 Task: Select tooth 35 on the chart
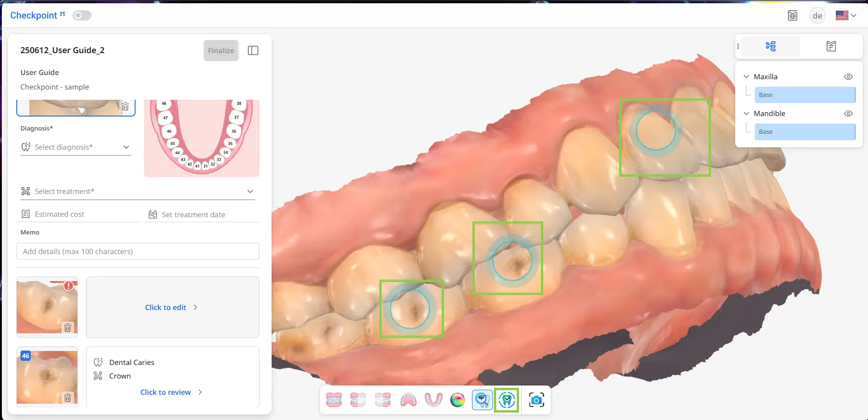point(230,143)
